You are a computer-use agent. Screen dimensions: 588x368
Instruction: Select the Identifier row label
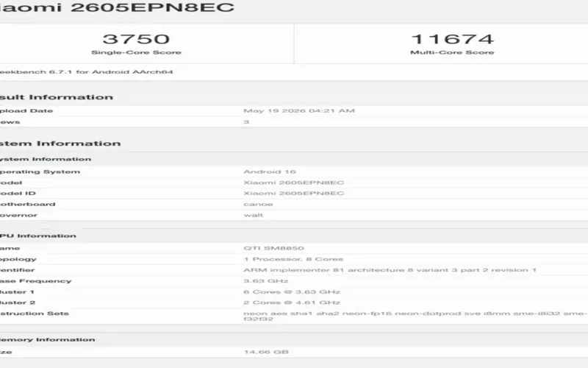point(17,270)
